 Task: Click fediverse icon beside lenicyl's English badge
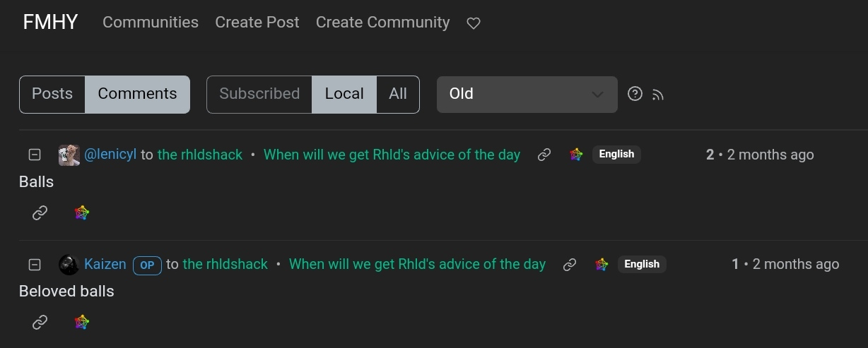pyautogui.click(x=576, y=155)
